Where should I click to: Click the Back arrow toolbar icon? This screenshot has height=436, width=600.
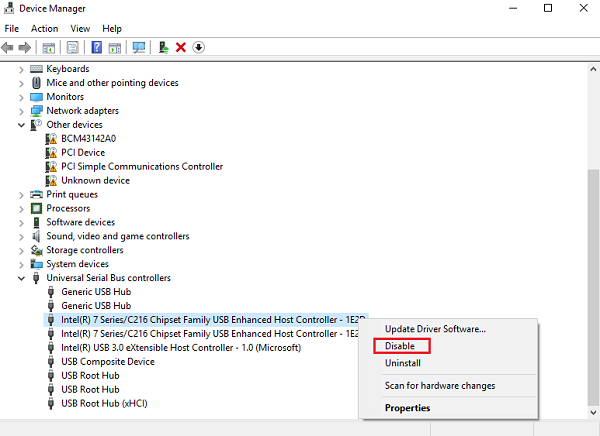coord(7,47)
